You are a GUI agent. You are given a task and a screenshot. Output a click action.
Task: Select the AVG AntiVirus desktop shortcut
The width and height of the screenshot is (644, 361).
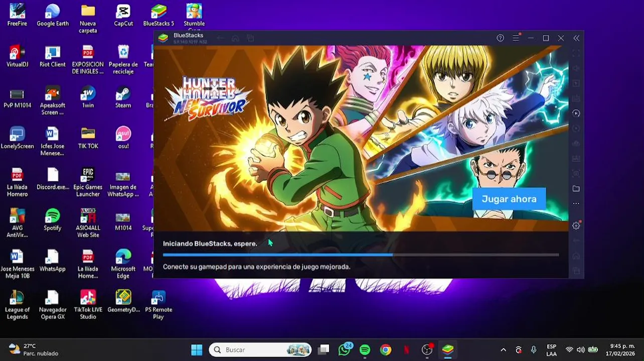17,223
